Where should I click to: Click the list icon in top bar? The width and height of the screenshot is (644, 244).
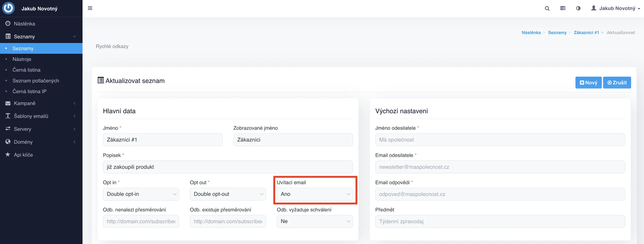pos(563,8)
